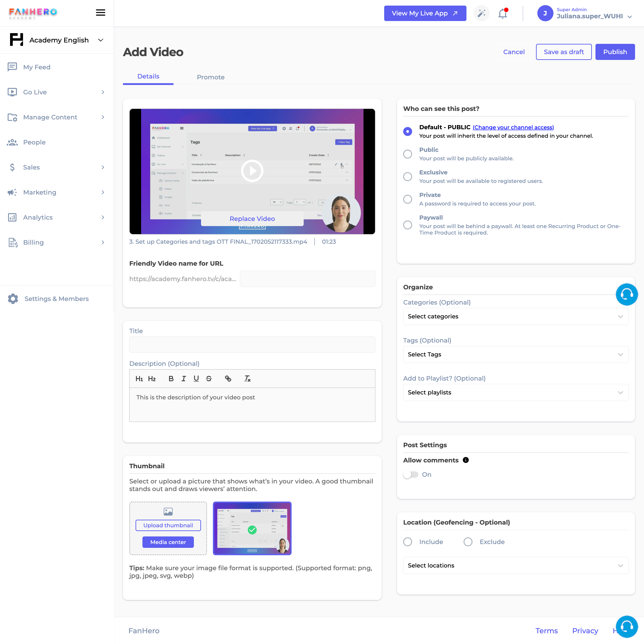Expand the Go Live submenu chevron

(x=103, y=92)
